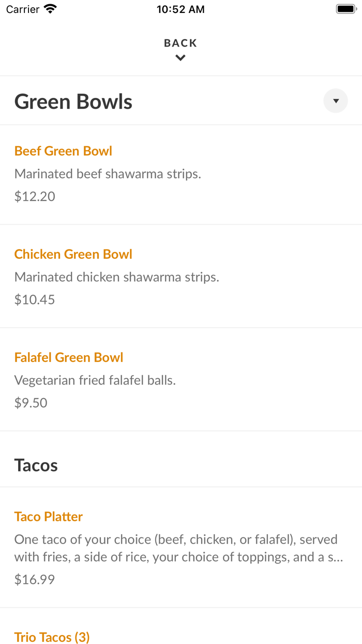Select the $12.20 price text
The image size is (362, 644).
coord(34,196)
